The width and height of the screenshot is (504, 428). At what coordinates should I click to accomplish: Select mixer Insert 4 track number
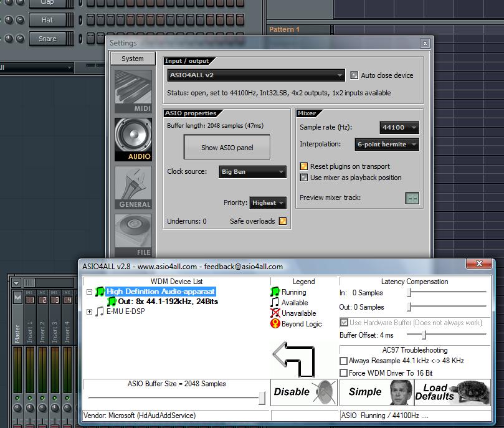67,300
